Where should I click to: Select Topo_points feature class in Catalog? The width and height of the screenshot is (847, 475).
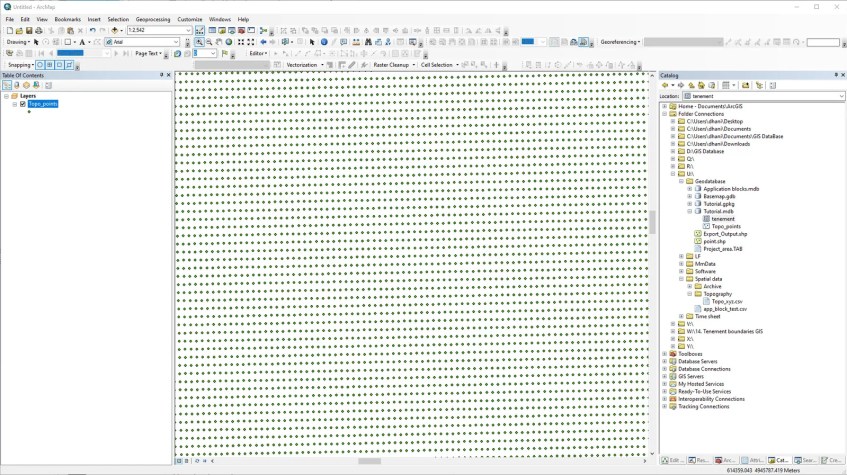[726, 226]
